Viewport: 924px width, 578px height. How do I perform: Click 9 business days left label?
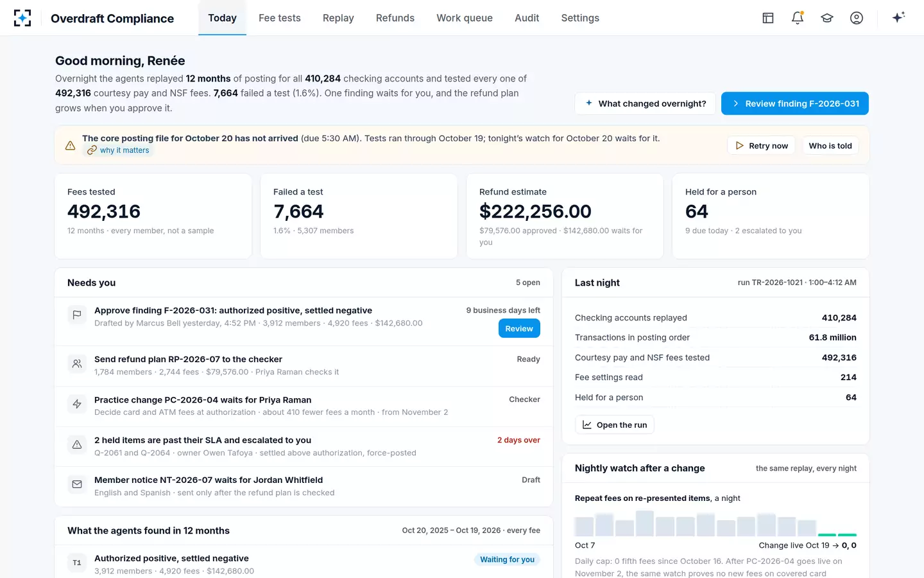coord(503,310)
